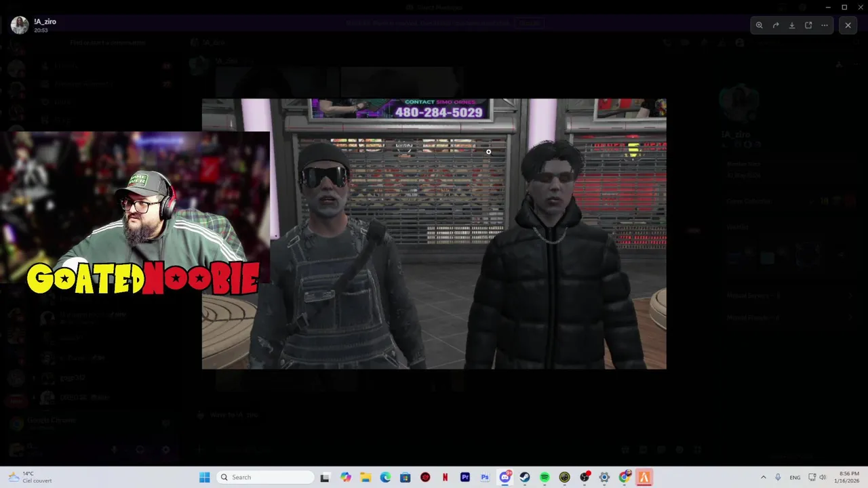
Task: Open Task View from the taskbar
Action: 325,477
